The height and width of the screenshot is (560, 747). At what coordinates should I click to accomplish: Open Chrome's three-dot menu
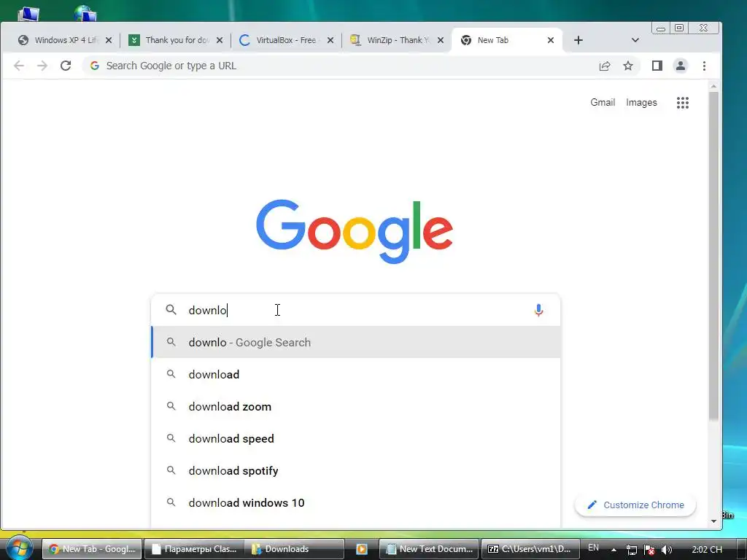(x=704, y=66)
